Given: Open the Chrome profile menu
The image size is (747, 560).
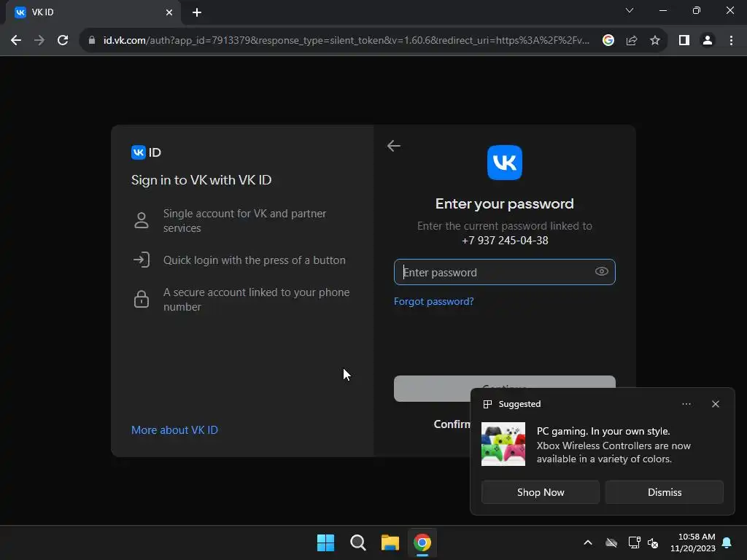Looking at the screenshot, I should point(708,41).
